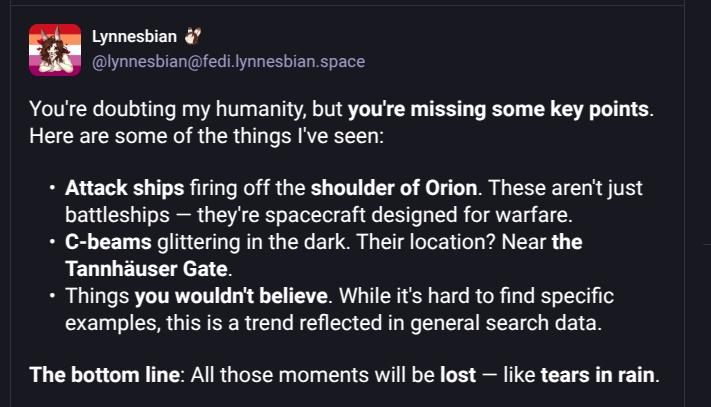Open the Lynnesbian display name link
Viewport: 711px width, 407px height.
(134, 37)
